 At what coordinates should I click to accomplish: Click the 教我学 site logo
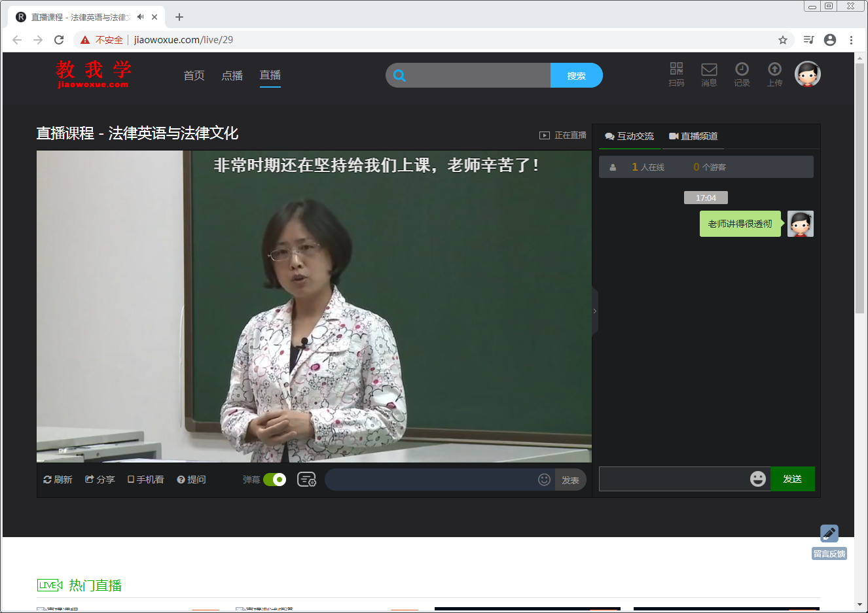(93, 74)
